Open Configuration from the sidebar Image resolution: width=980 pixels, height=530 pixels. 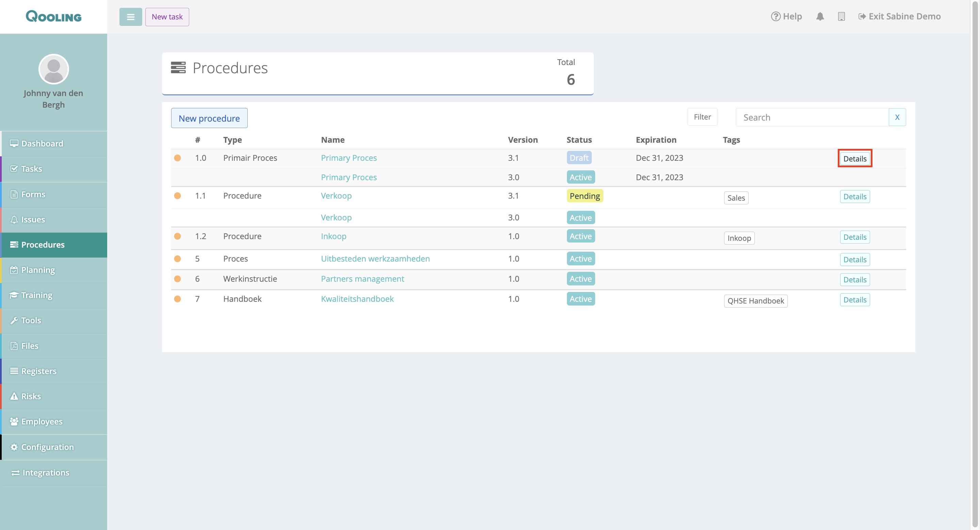[x=47, y=447]
